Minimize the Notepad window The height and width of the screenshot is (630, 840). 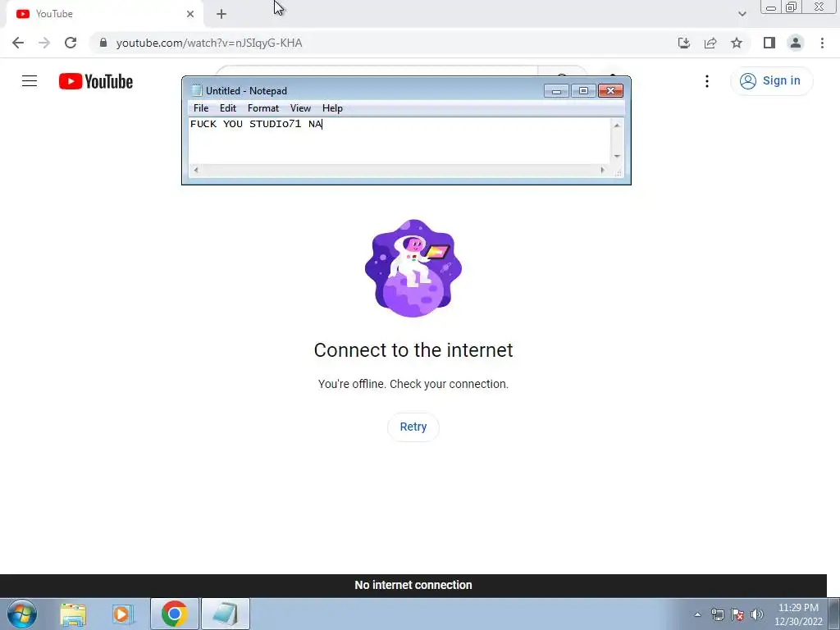click(556, 90)
